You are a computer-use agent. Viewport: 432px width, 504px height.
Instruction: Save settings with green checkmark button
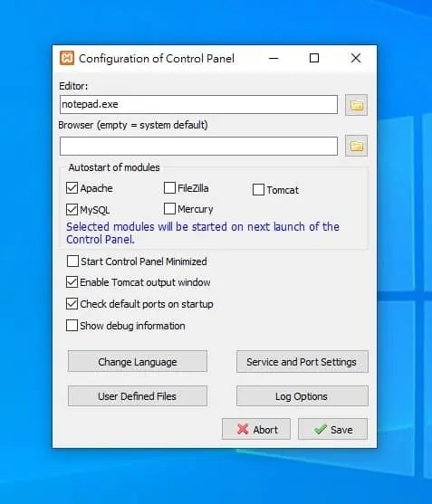tap(332, 429)
